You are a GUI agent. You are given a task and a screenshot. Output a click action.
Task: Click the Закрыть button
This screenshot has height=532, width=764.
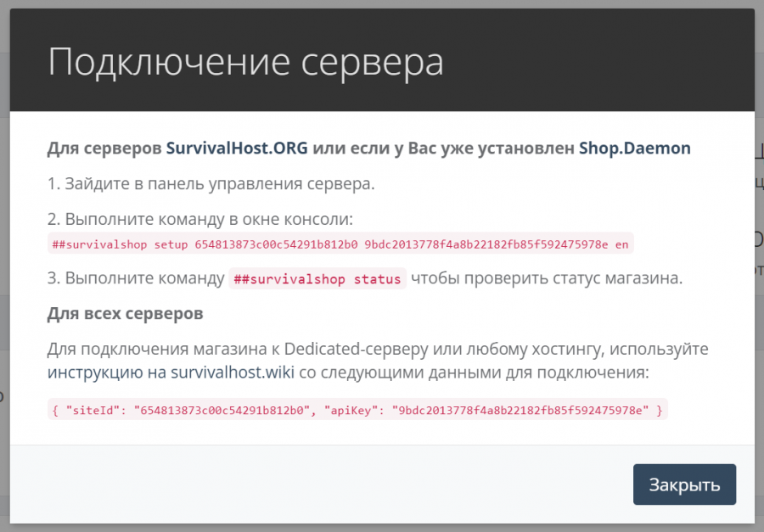coord(684,484)
